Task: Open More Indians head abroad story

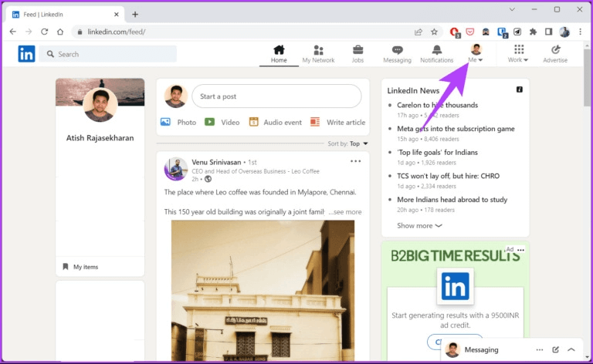Action: (x=452, y=200)
